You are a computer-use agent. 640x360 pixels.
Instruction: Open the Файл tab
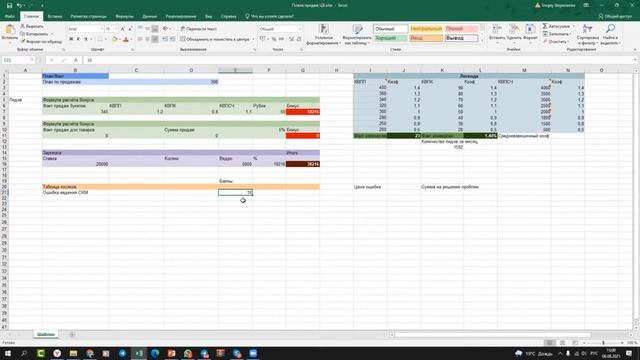[x=10, y=16]
